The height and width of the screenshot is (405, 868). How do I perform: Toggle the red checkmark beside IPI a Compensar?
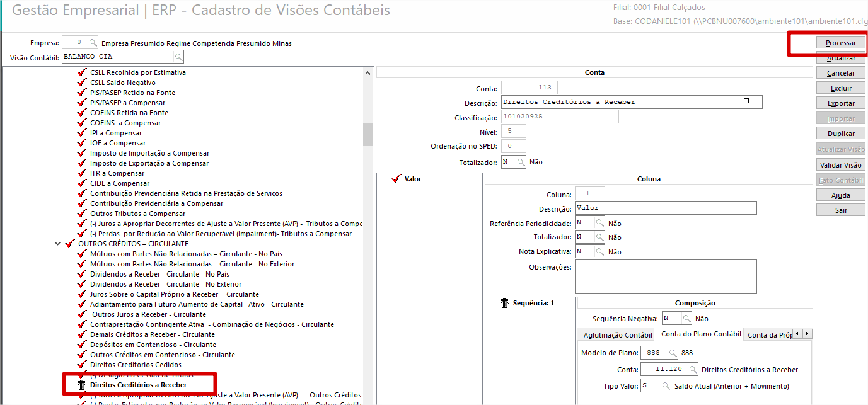coord(81,133)
